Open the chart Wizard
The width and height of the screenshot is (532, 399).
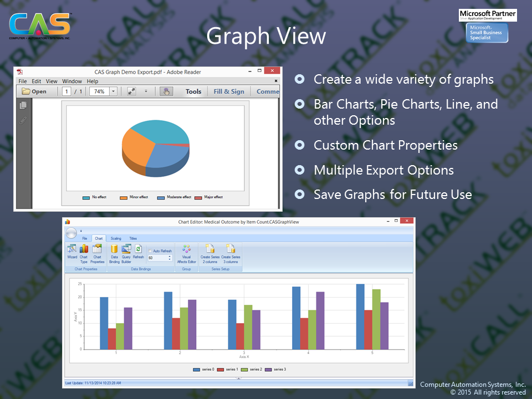pos(72,253)
